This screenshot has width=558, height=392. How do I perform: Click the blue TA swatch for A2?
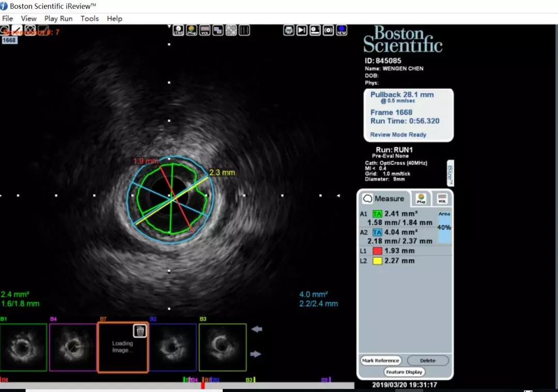[x=377, y=232]
